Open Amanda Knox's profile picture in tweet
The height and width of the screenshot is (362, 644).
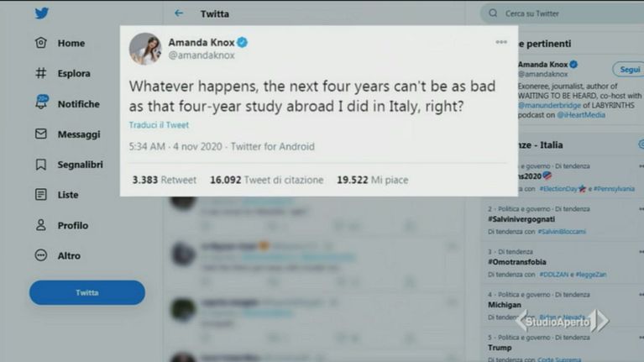click(x=145, y=49)
